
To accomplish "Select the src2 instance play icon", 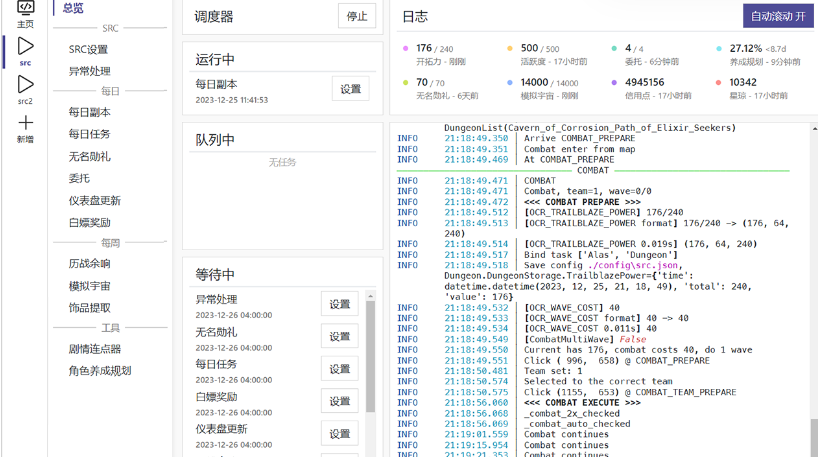I will pyautogui.click(x=25, y=85).
